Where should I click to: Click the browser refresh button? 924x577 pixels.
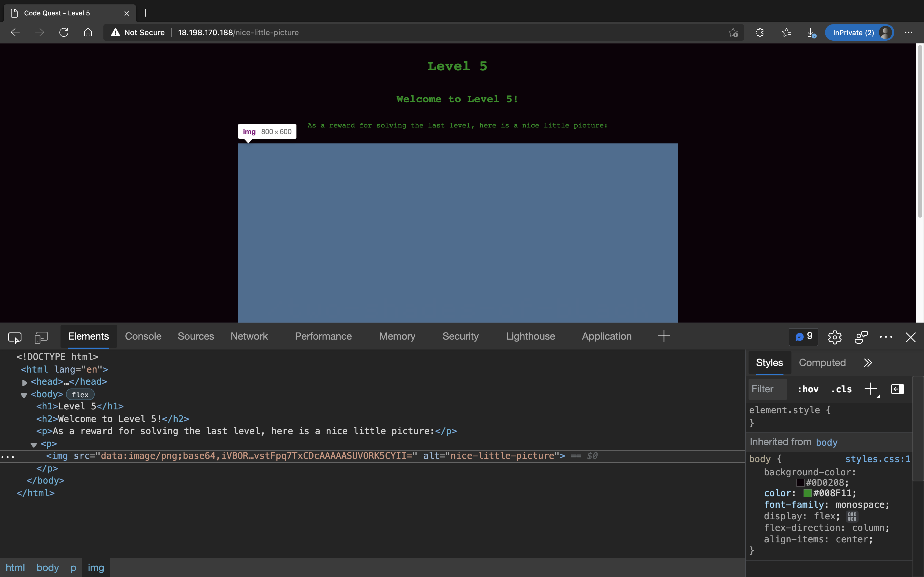coord(64,32)
